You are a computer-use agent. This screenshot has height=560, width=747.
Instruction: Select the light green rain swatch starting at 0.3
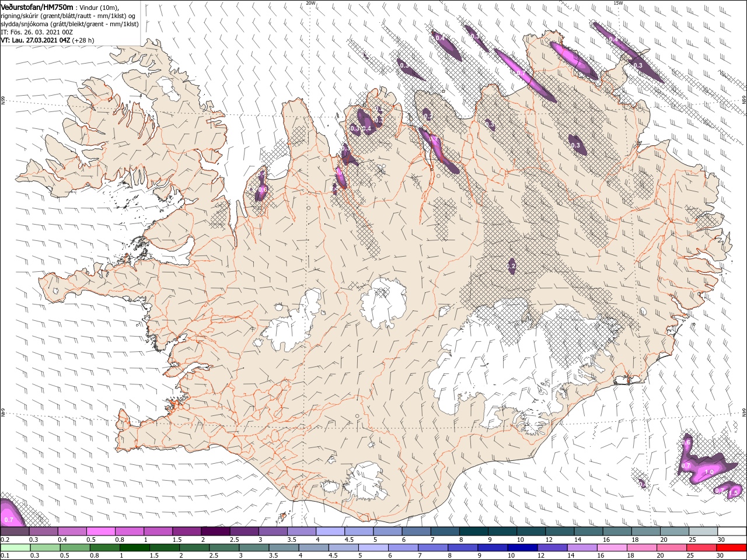coord(44,548)
